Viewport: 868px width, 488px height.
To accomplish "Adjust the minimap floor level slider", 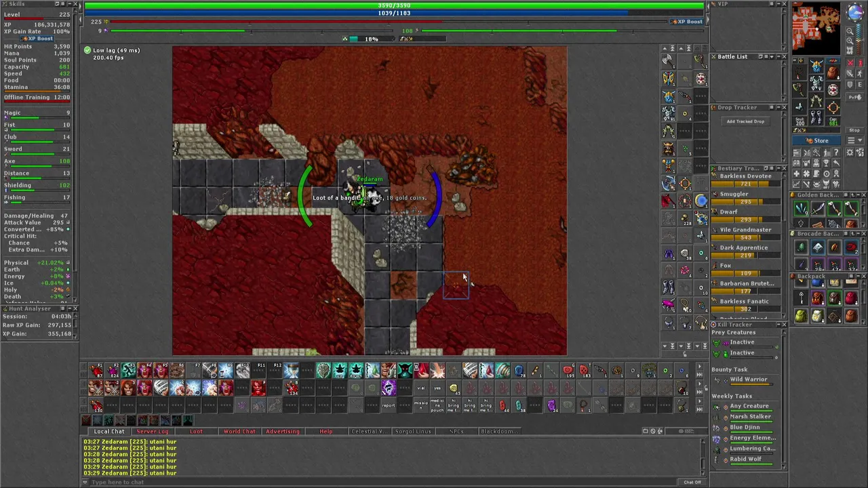I will [859, 39].
